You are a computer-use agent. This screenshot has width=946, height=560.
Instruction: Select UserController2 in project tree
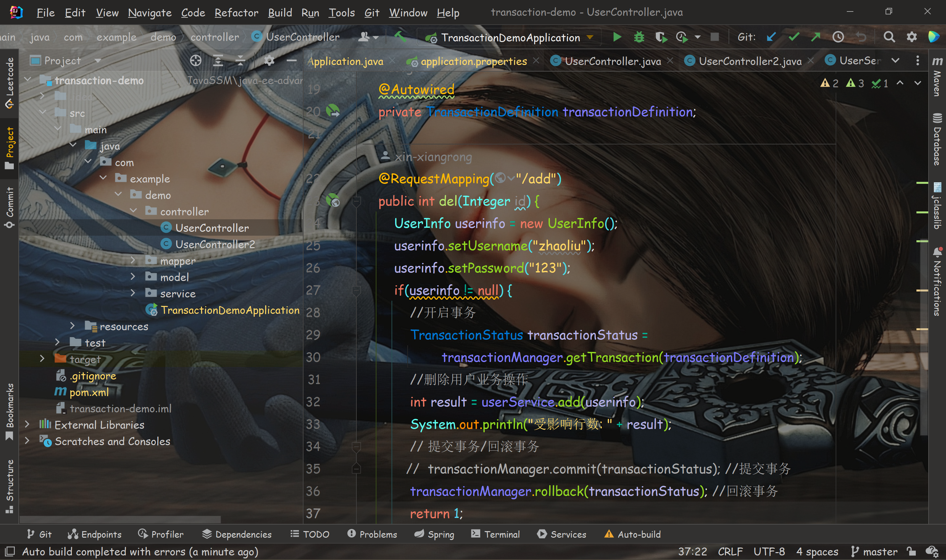[215, 244]
